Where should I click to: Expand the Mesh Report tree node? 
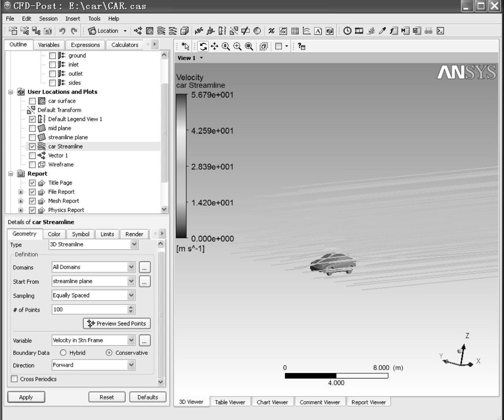21,201
